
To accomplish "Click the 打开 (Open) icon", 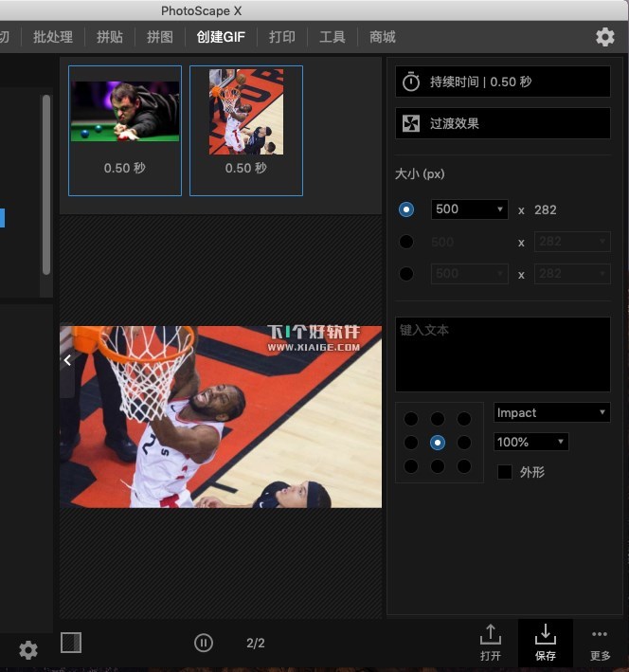I will pos(490,642).
